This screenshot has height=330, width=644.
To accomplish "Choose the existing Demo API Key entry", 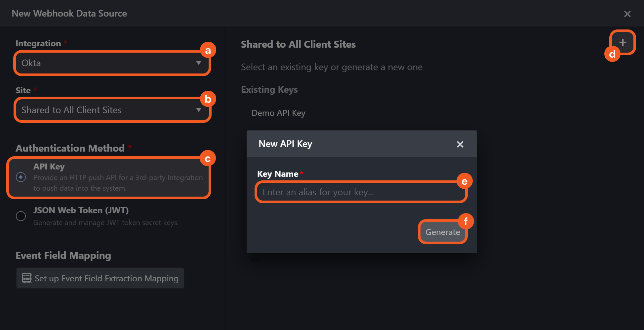I will [x=278, y=113].
